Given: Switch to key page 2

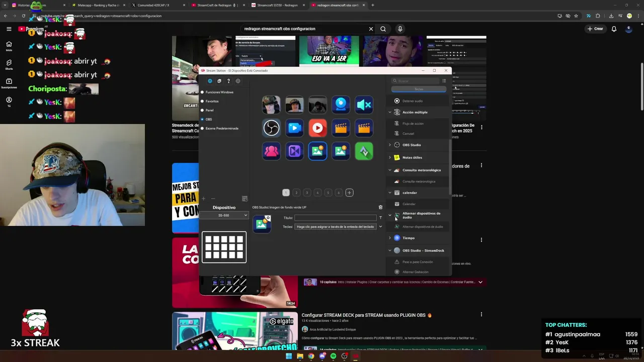Looking at the screenshot, I should pyautogui.click(x=296, y=193).
